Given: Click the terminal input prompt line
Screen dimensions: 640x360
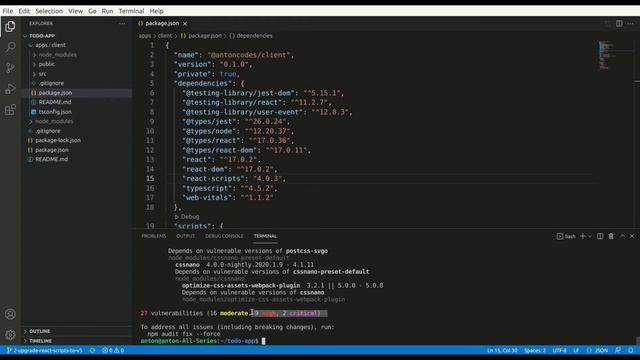Looking at the screenshot, I should click(203, 341).
